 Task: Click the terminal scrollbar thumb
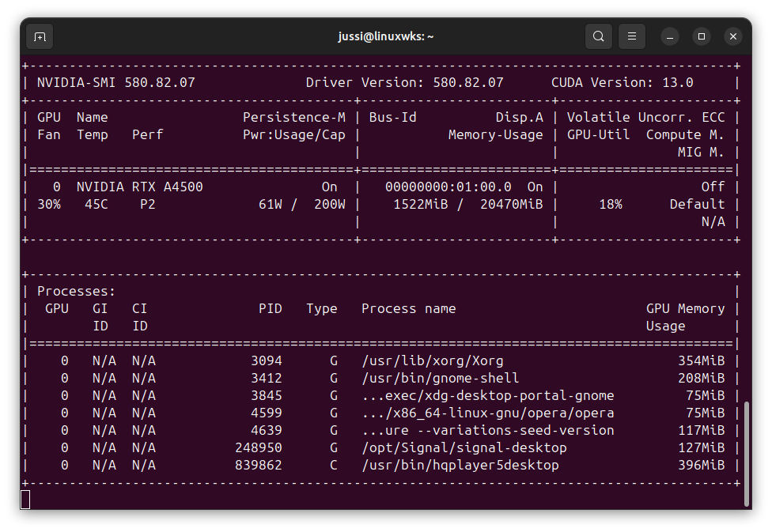click(747, 453)
